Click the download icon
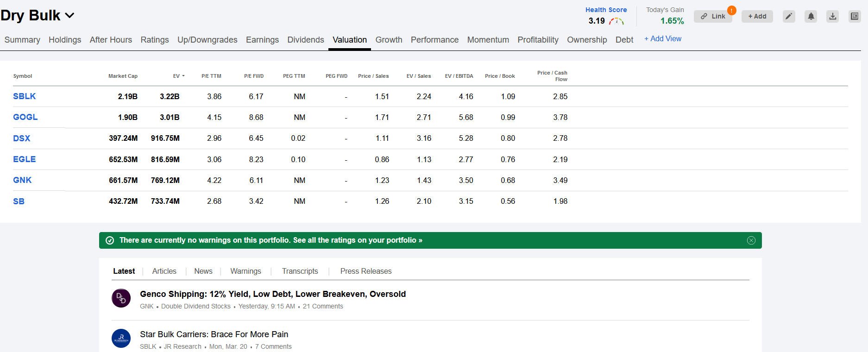Image resolution: width=868 pixels, height=352 pixels. point(833,16)
